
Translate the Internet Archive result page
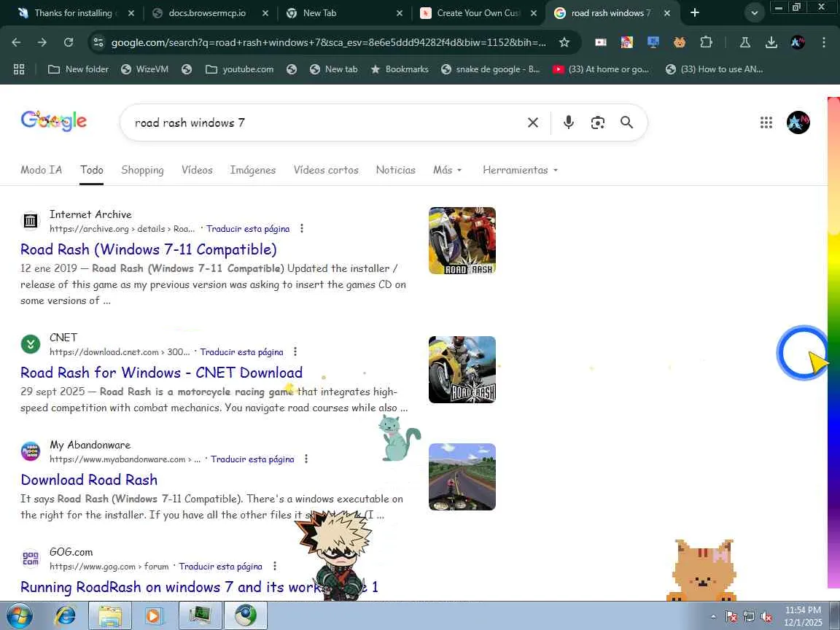(x=248, y=229)
